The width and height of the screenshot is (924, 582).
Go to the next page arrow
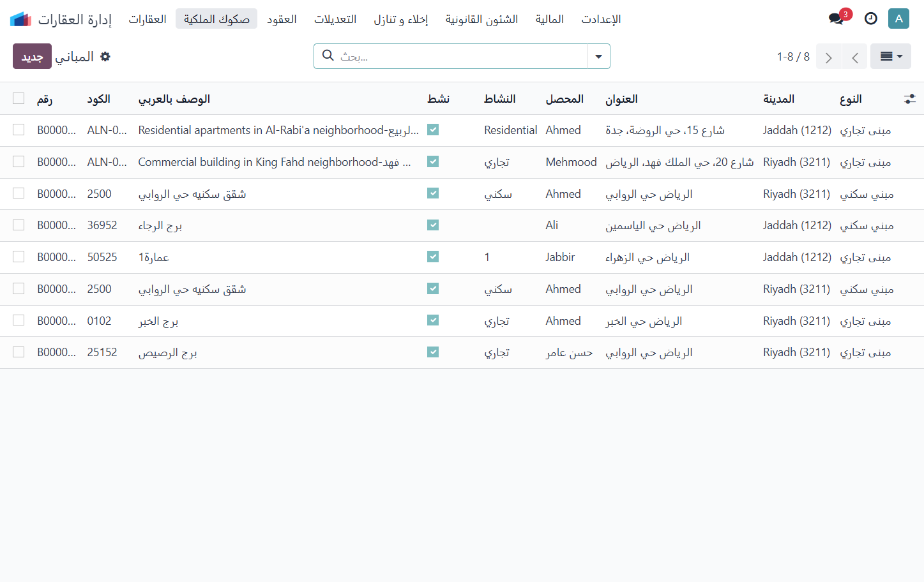pyautogui.click(x=829, y=57)
